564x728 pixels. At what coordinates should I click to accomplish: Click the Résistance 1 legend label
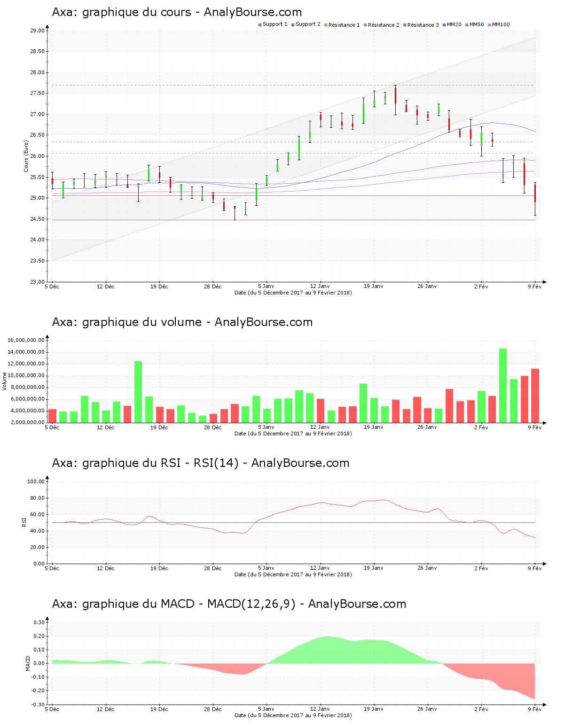[344, 25]
